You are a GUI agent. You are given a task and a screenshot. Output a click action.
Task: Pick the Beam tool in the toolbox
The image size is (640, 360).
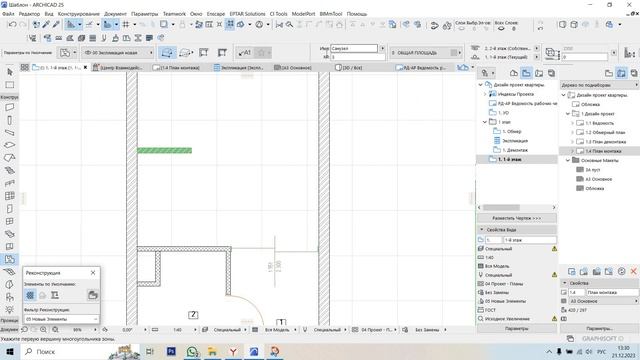(x=10, y=133)
